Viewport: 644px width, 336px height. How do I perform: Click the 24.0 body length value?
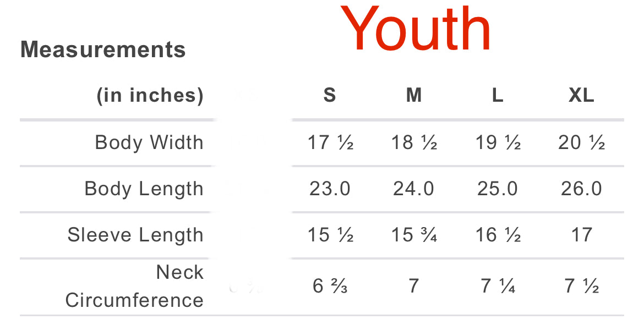pos(413,189)
